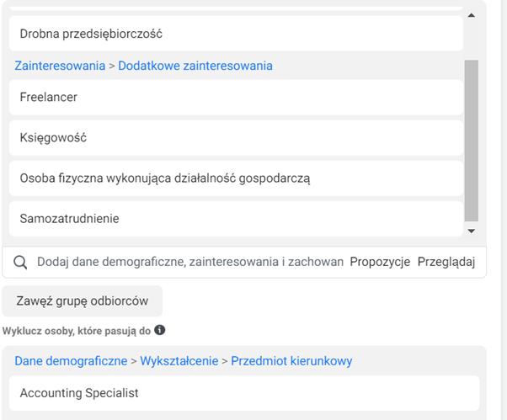Switch to the Przeglądaj tab
The width and height of the screenshot is (507, 420).
tap(446, 262)
